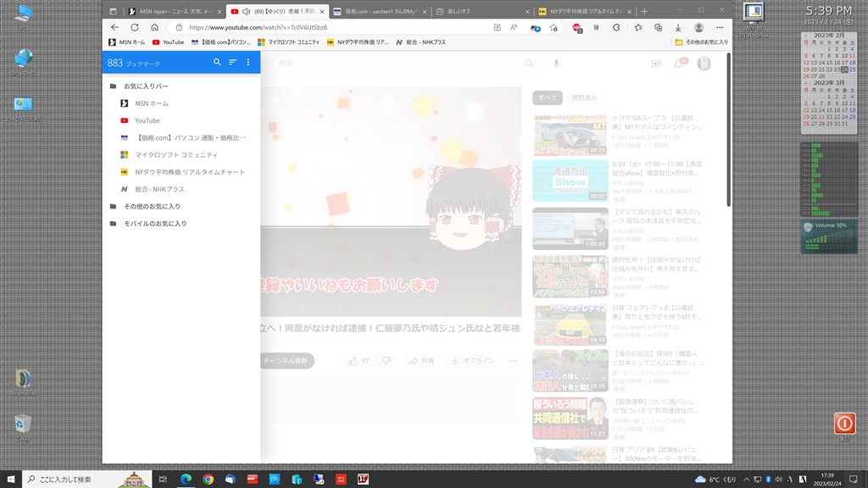
Task: Open more actions ellipsis under the video
Action: (513, 361)
